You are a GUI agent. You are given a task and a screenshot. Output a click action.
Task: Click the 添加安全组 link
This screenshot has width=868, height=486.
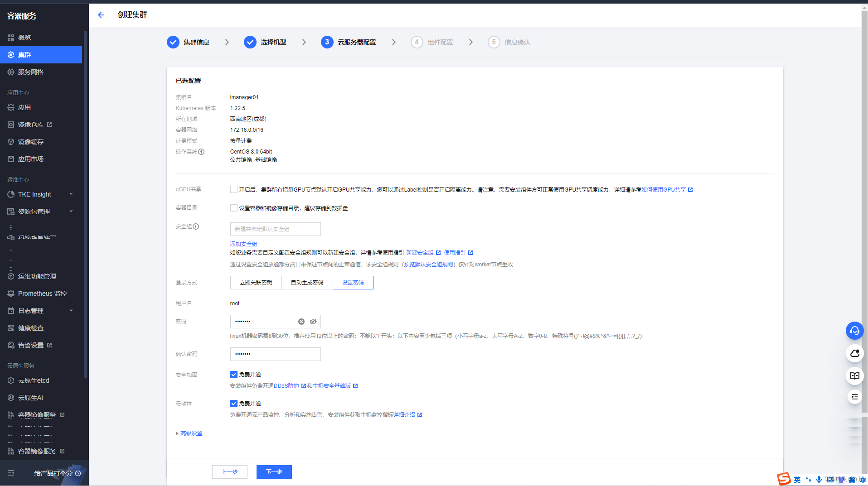pyautogui.click(x=243, y=244)
